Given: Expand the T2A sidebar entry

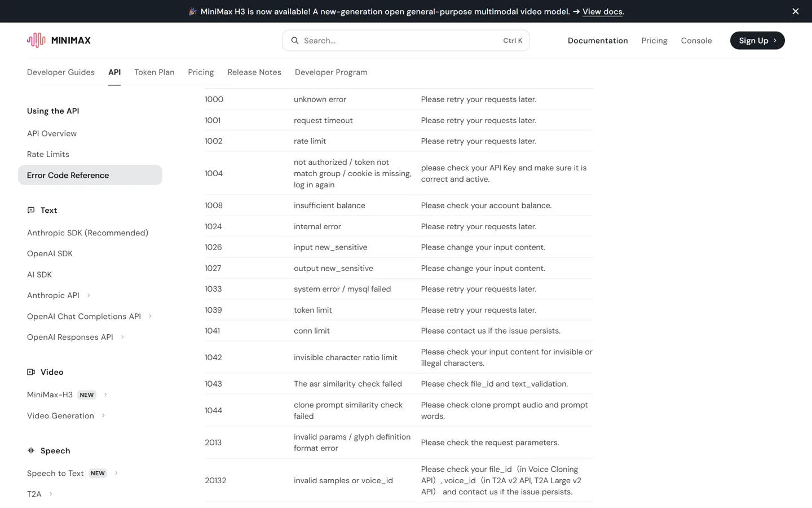Looking at the screenshot, I should 51,494.
